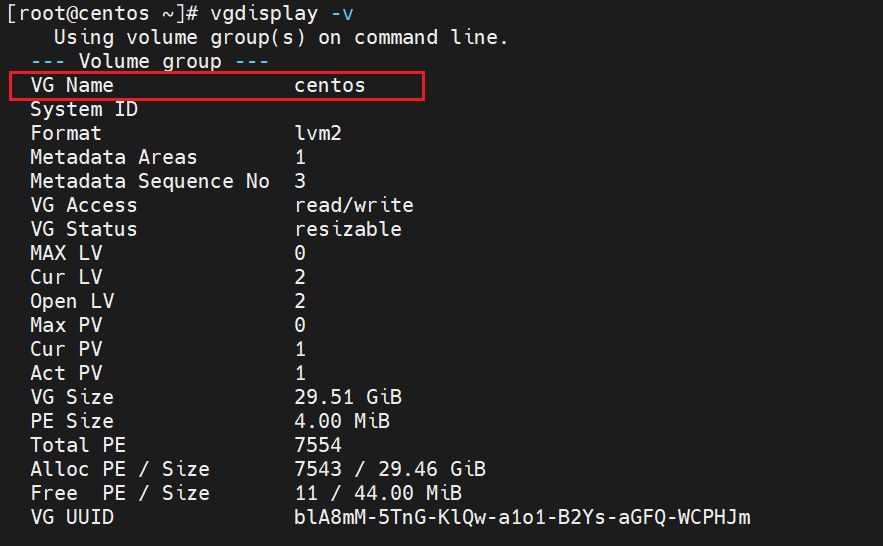
Task: Click the VG UUID string
Action: pos(522,517)
